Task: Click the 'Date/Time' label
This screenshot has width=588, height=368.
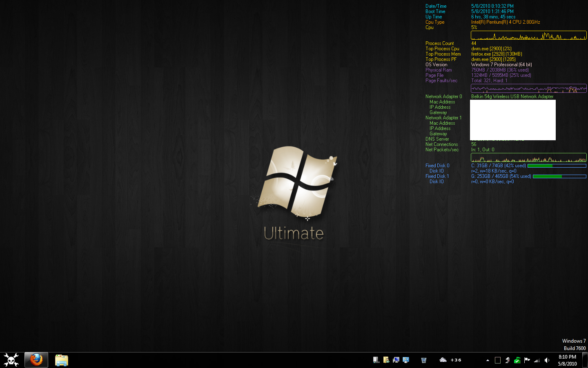Action: (436, 6)
